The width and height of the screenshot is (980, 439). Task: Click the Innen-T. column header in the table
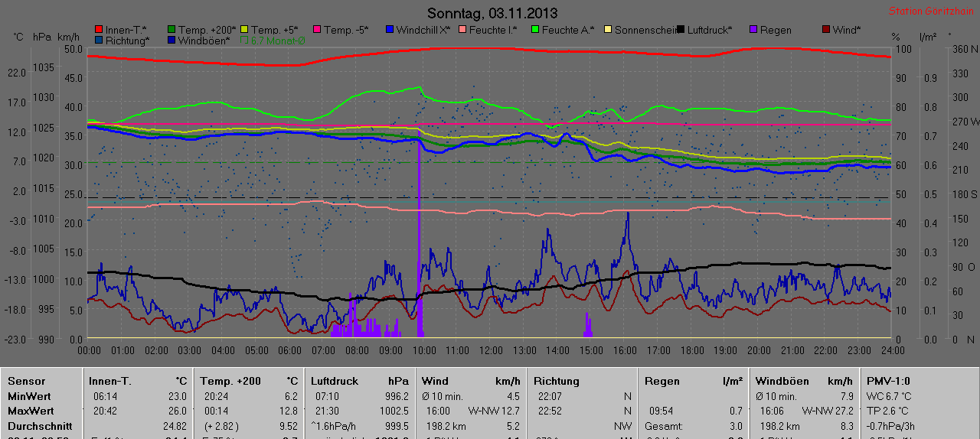(110, 381)
